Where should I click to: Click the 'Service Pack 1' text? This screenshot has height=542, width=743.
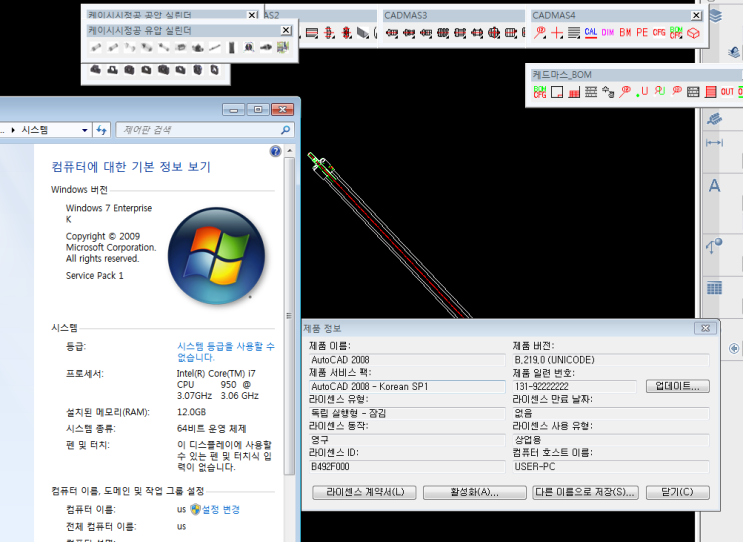point(95,276)
